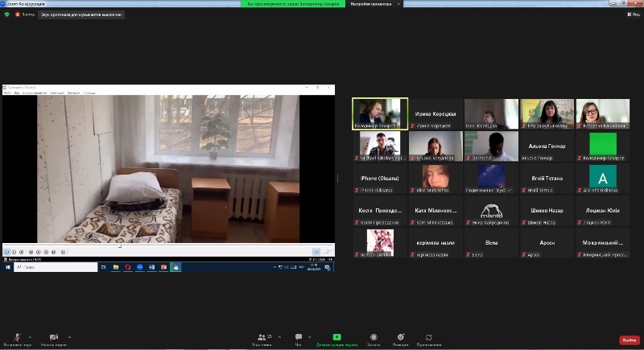Screen dimensions: 644x350
Task: Select the iPhone (Oksana) participant tile
Action: (380, 179)
